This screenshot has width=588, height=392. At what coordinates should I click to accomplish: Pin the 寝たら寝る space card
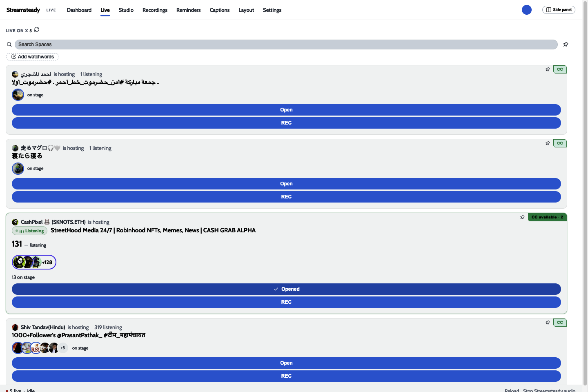(x=548, y=143)
